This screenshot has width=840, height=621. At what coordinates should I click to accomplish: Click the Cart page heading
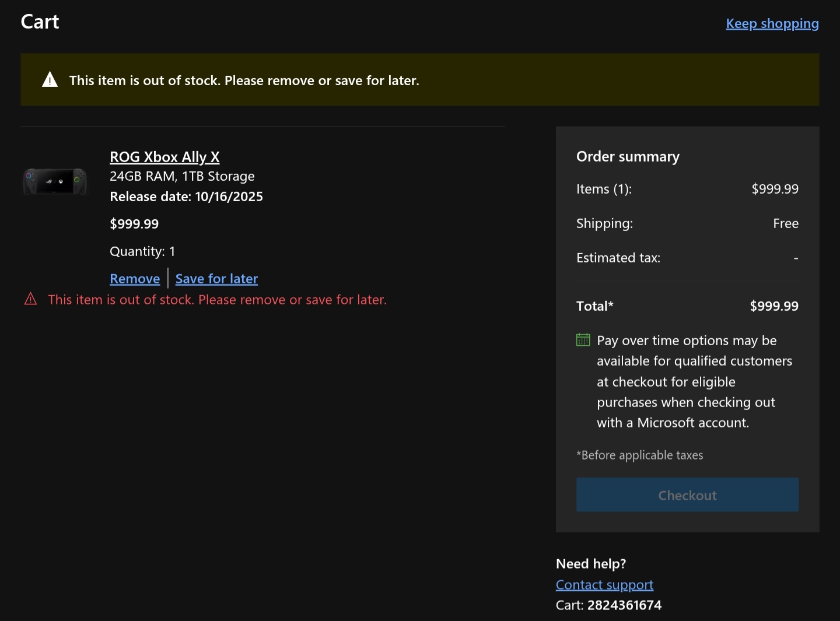40,22
